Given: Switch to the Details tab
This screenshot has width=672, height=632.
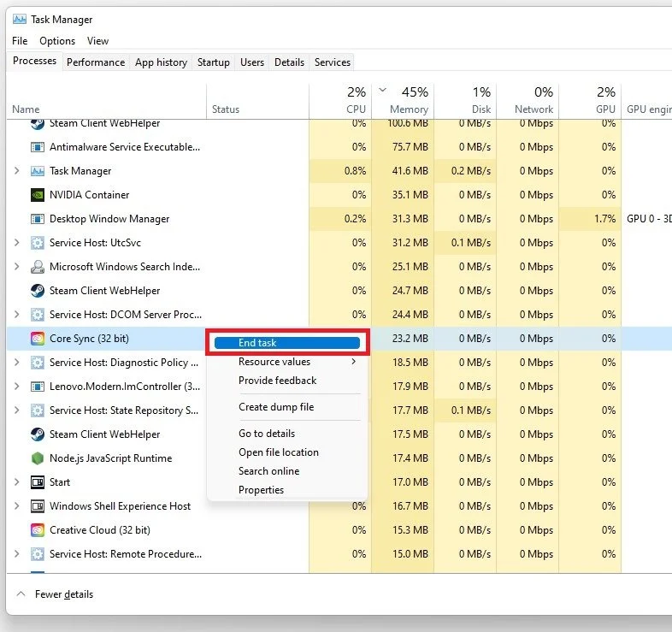Looking at the screenshot, I should tap(289, 62).
